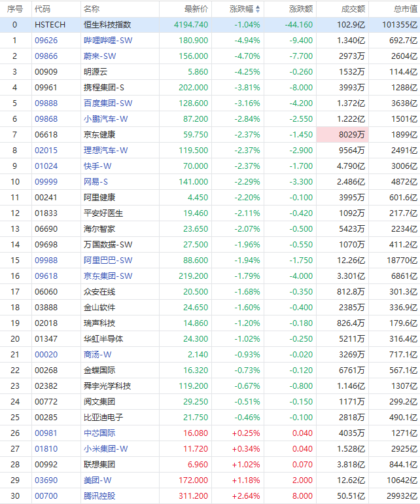Select the 金蝶国际 row name

(x=99, y=370)
